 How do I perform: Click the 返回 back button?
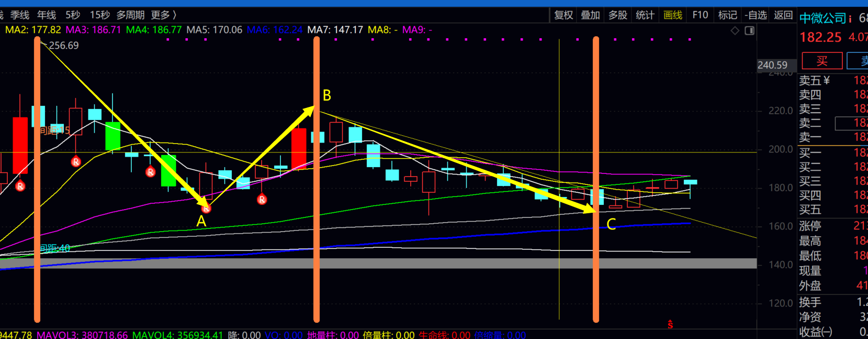[783, 15]
